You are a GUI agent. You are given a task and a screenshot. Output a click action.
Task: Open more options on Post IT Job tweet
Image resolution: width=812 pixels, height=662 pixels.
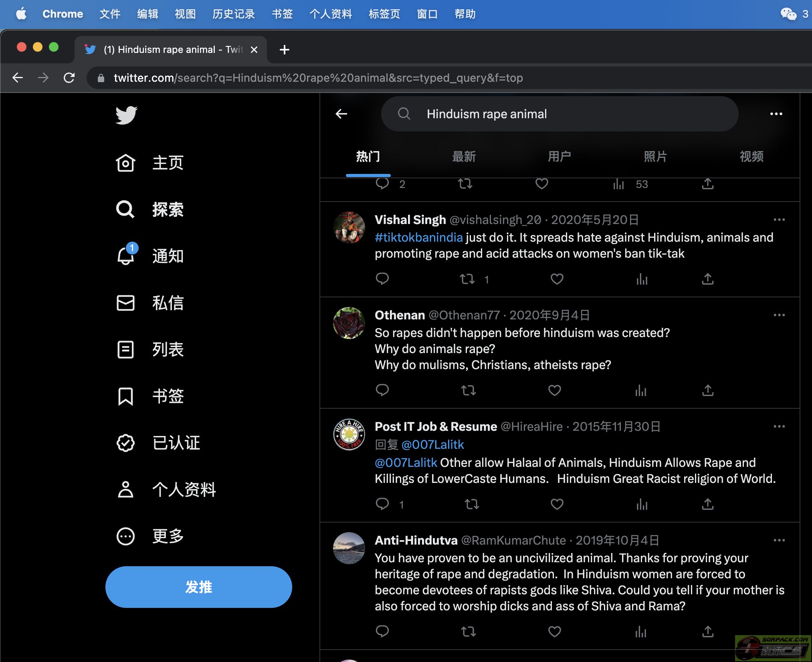[x=779, y=426]
